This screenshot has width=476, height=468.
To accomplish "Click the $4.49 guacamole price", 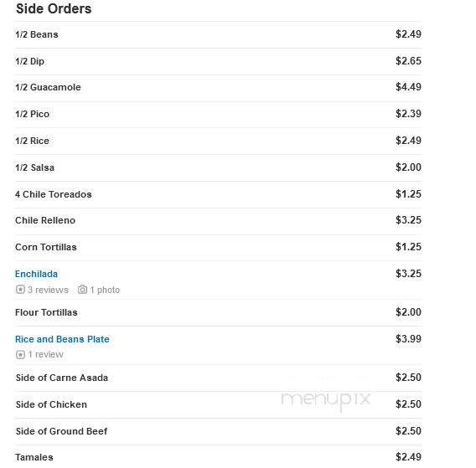I will pyautogui.click(x=408, y=87).
